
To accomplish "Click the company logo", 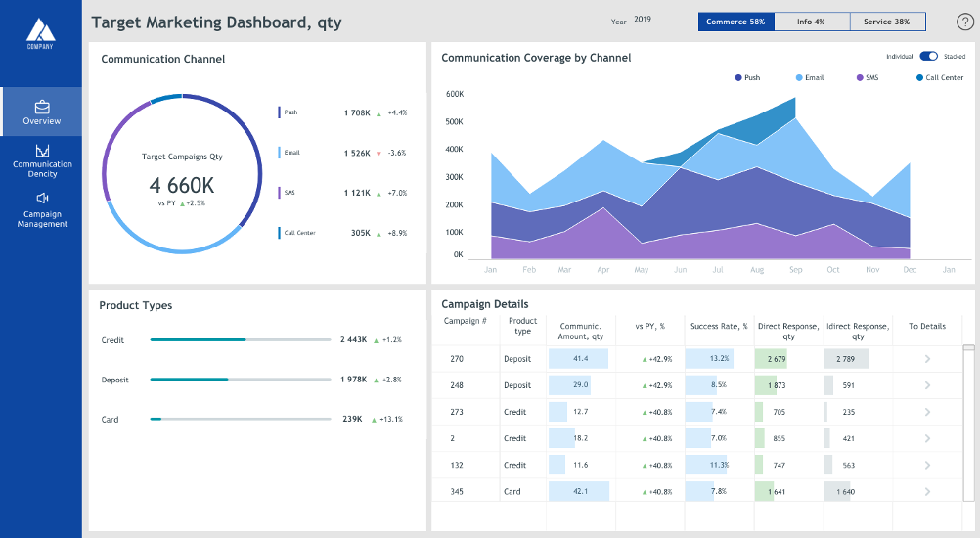I will (40, 33).
